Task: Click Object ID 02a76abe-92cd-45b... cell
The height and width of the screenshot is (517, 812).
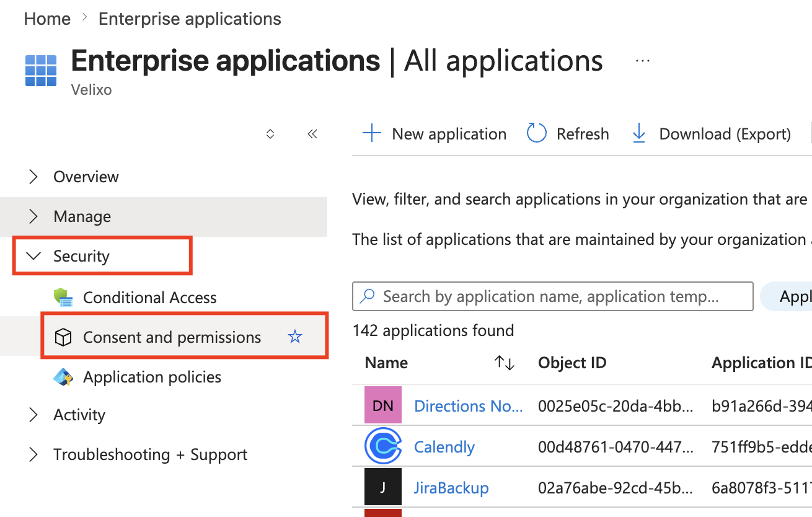Action: pyautogui.click(x=616, y=488)
